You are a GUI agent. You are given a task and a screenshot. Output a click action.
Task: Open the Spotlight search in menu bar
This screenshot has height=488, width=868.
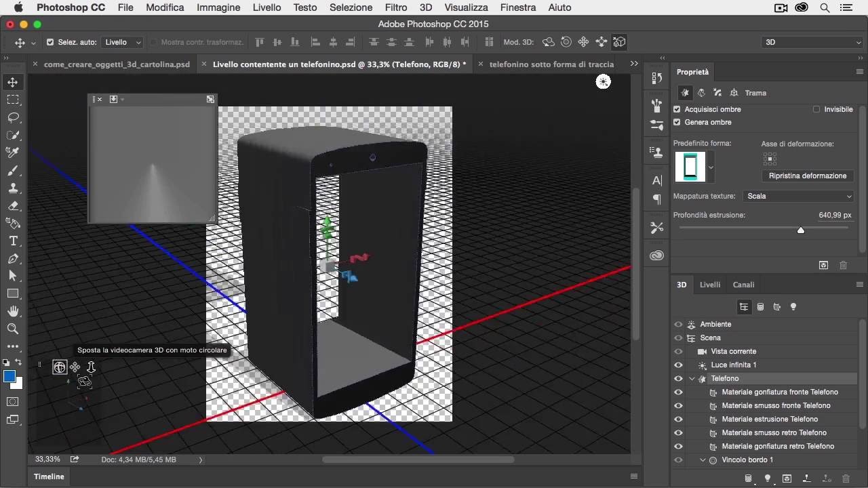[x=825, y=7]
